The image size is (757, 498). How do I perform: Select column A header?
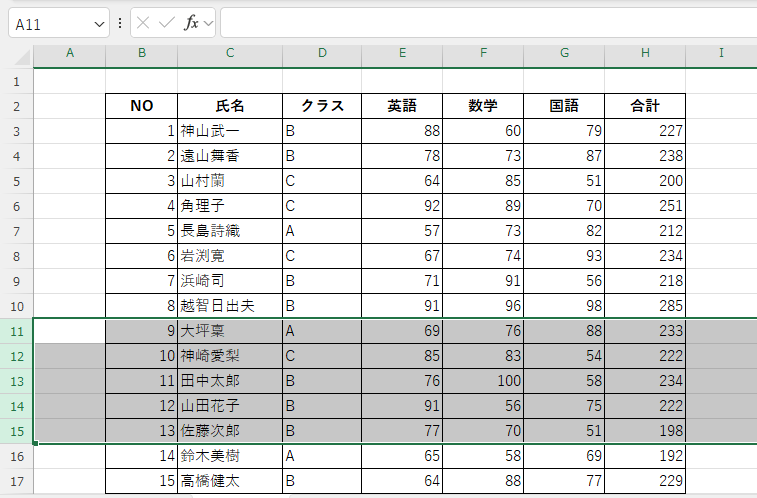(x=70, y=53)
